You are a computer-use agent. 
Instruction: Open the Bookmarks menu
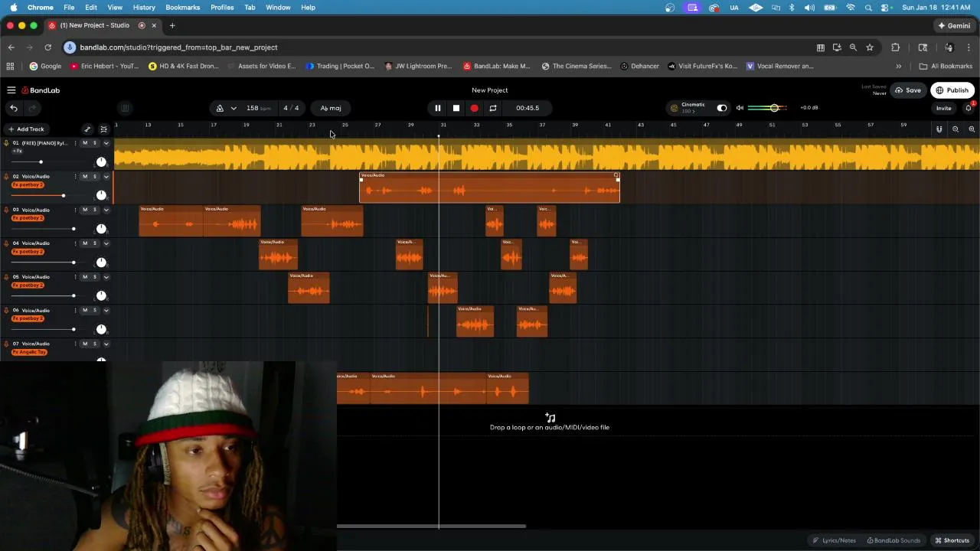(x=183, y=7)
